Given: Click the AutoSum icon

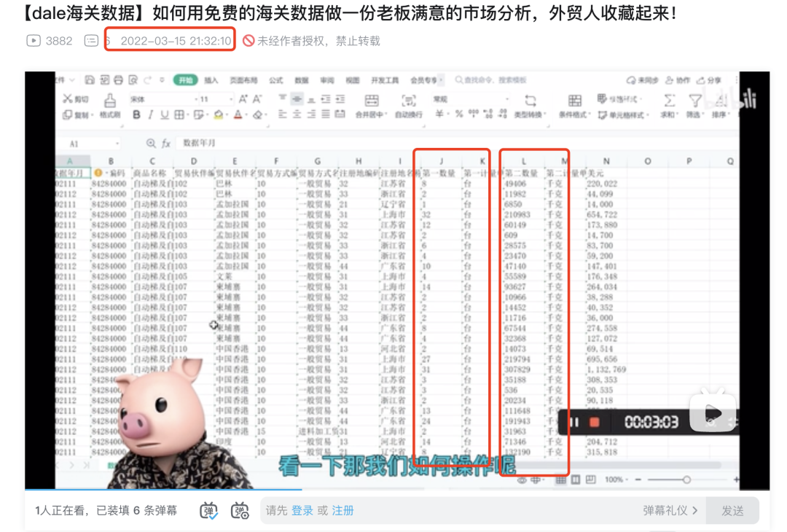Looking at the screenshot, I should click(x=670, y=101).
